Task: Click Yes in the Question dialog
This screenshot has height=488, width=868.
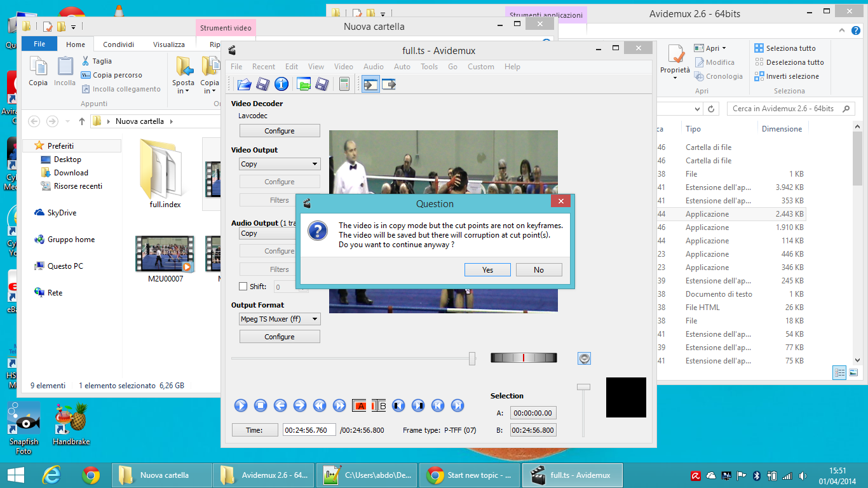Action: (487, 270)
